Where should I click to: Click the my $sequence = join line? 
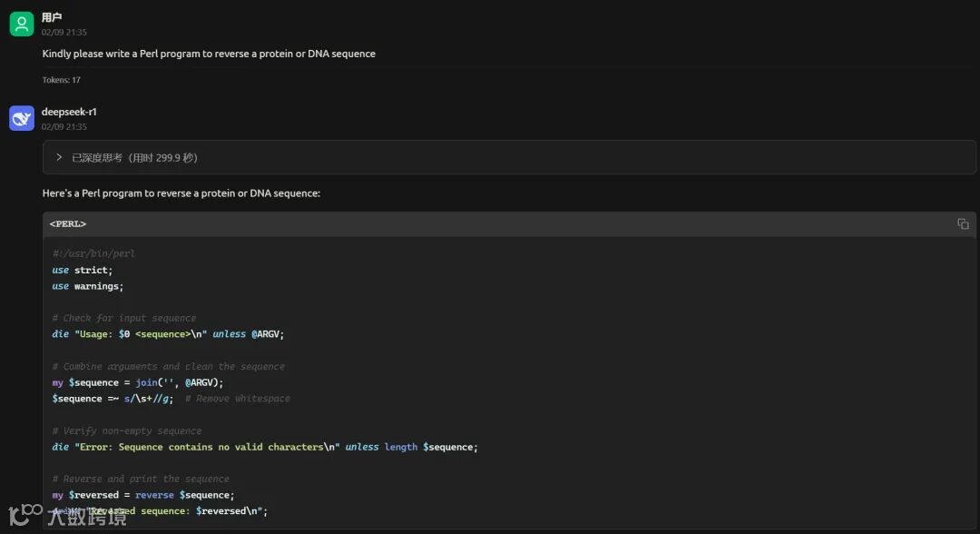click(138, 382)
